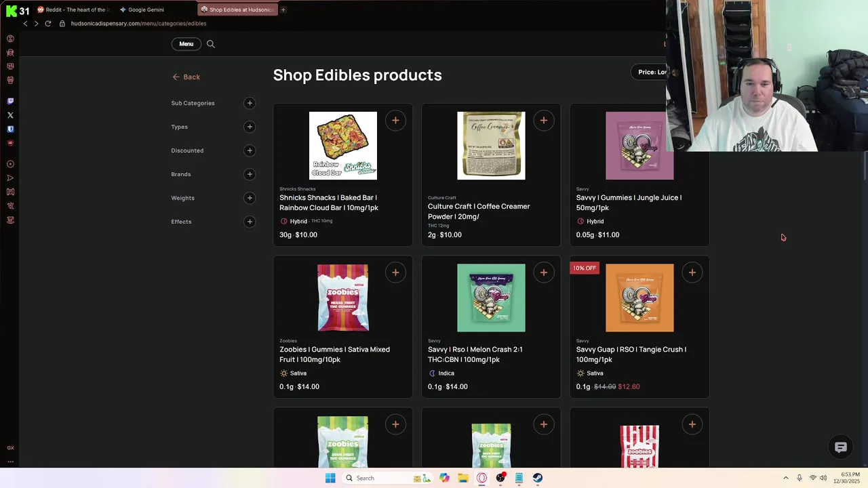Viewport: 868px width, 488px height.
Task: Expand the Types filter
Action: [250, 127]
